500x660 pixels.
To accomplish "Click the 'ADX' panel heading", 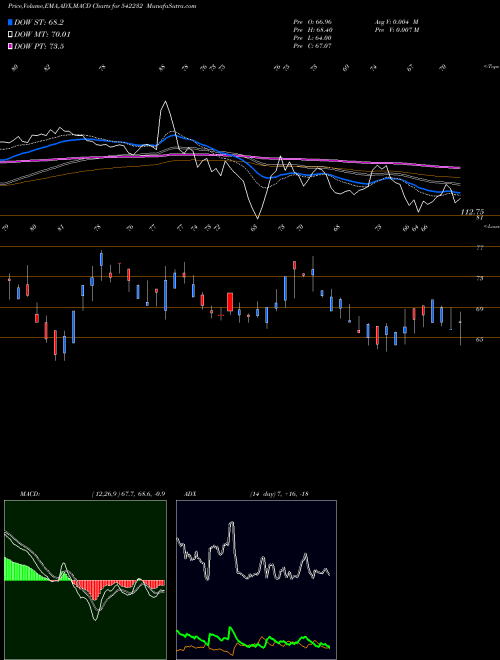I will pos(190,494).
